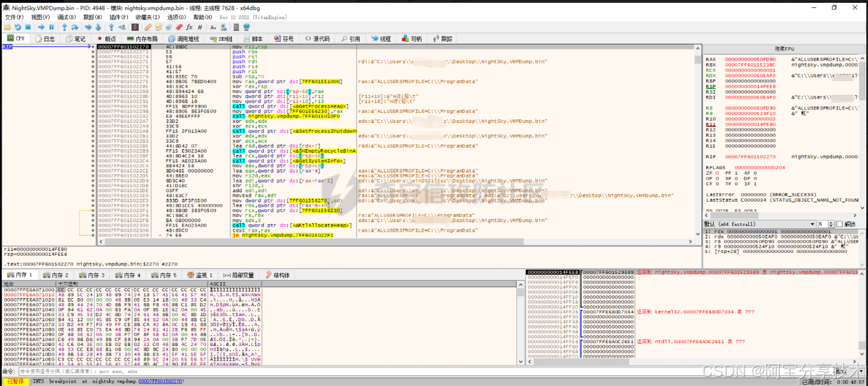The image size is (868, 386).
Task: Open the Bookmarks toolbar icon
Action: pos(179,27)
